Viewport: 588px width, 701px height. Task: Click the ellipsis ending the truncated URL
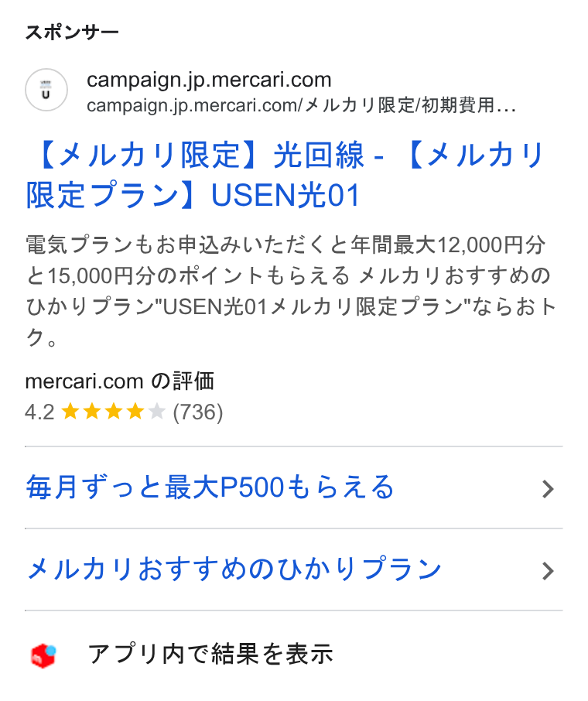coord(506,109)
